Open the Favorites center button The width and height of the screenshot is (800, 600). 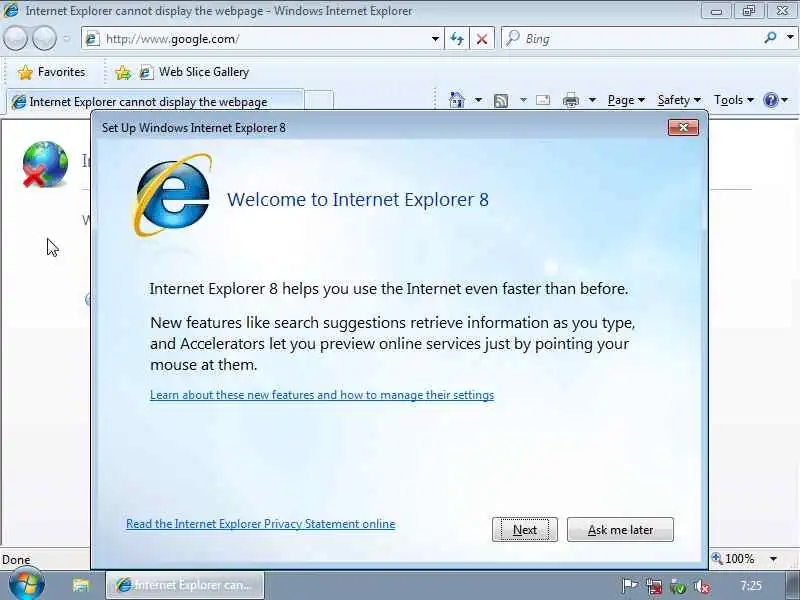52,72
